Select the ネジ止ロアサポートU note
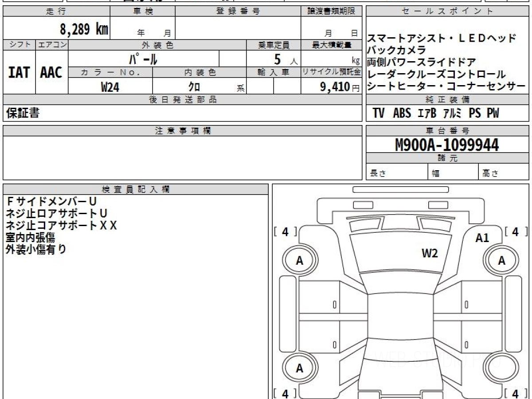Image resolution: width=532 pixels, height=399 pixels. (x=57, y=214)
